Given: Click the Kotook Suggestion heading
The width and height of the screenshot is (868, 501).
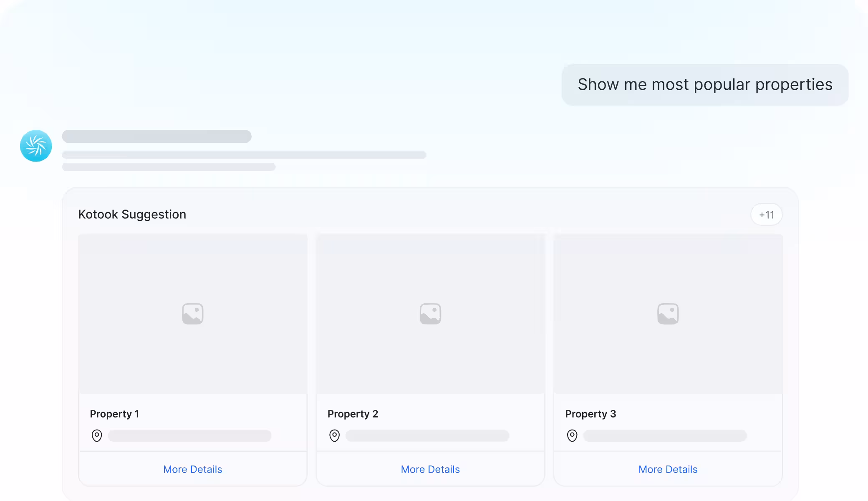Looking at the screenshot, I should pyautogui.click(x=132, y=214).
